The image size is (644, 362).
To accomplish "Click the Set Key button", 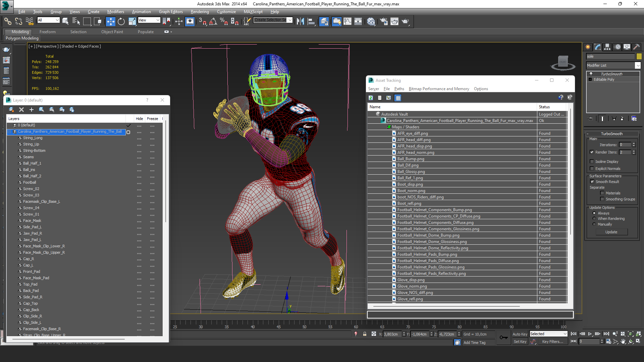I will (520, 342).
